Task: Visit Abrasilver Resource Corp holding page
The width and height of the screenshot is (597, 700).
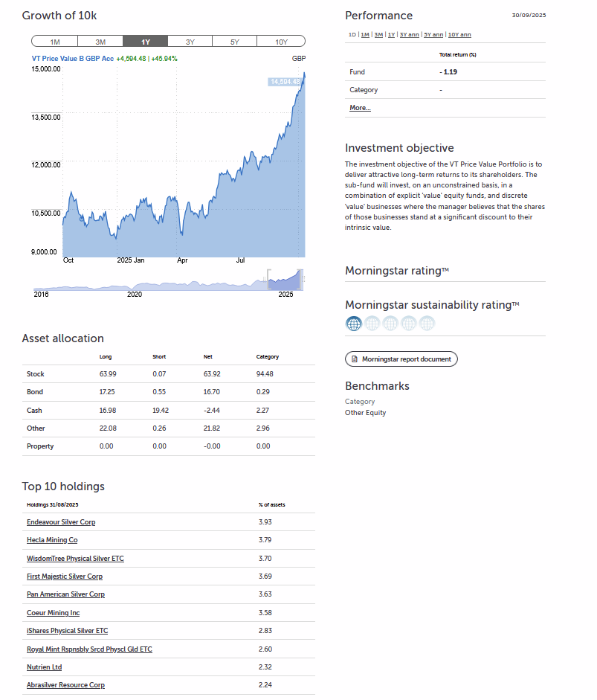Action: coord(65,685)
